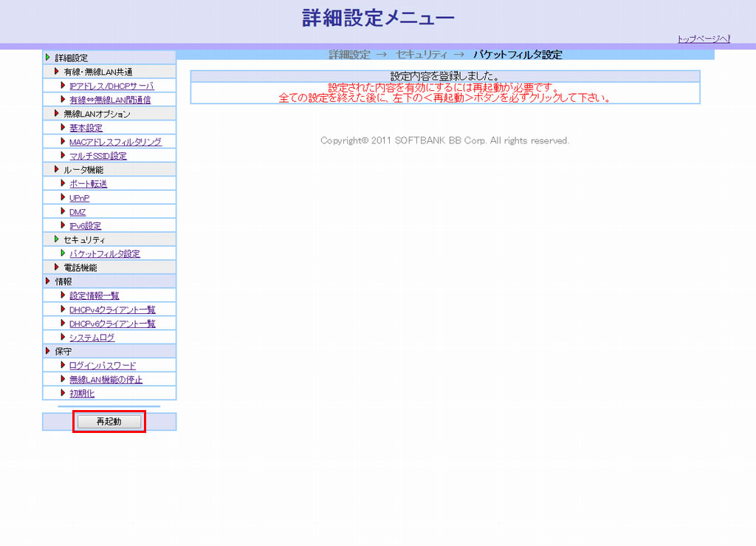Image resolution: width=756 pixels, height=546 pixels.
Task: Open マルチSSID設定 page
Action: point(97,156)
